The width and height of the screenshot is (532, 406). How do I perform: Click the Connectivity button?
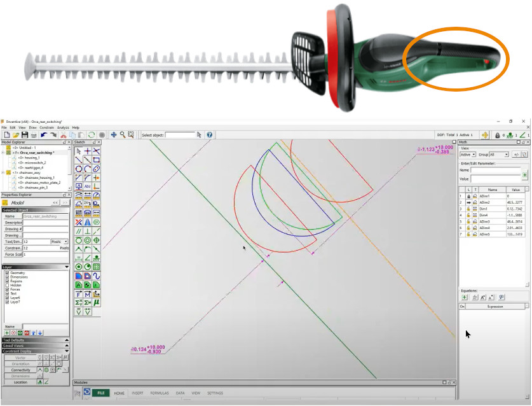tap(21, 370)
